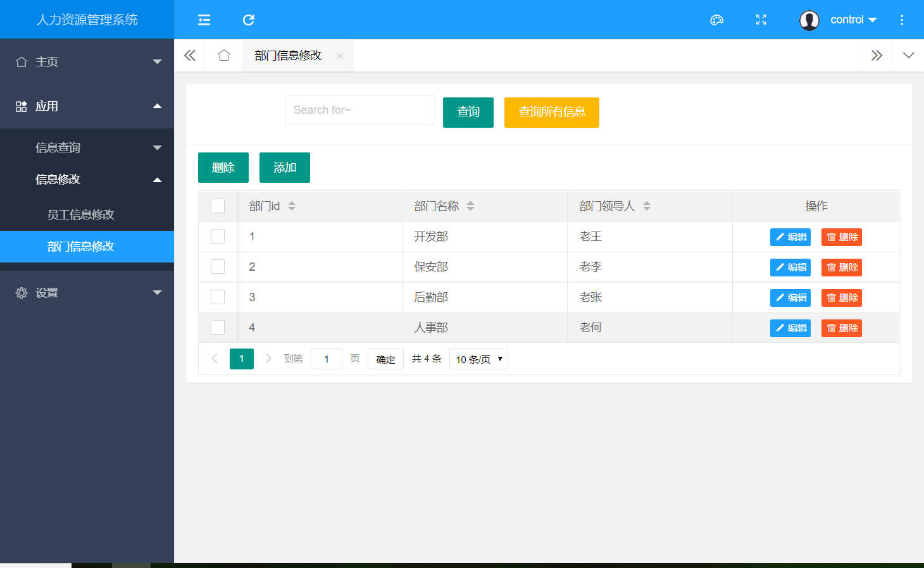
Task: Check the row for 后勤部
Action: 218,297
